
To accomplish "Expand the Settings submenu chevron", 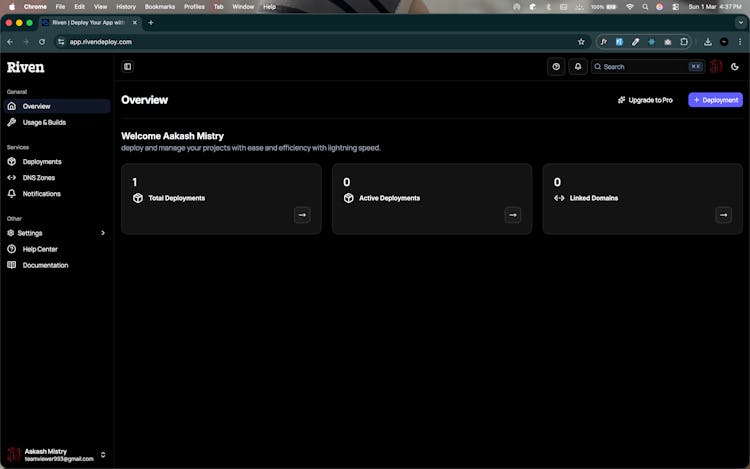I will click(103, 233).
